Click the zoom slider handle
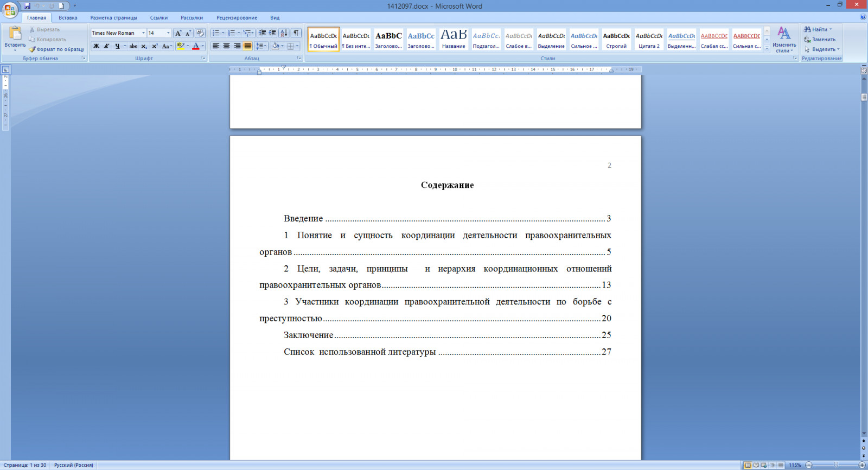 [836, 465]
